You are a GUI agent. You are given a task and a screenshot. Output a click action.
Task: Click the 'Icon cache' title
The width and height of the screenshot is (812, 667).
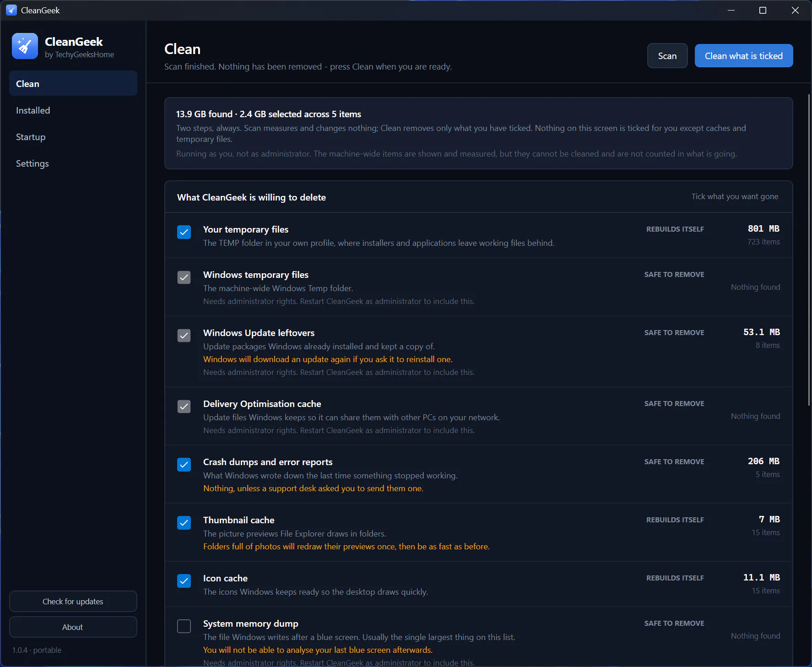[225, 578]
